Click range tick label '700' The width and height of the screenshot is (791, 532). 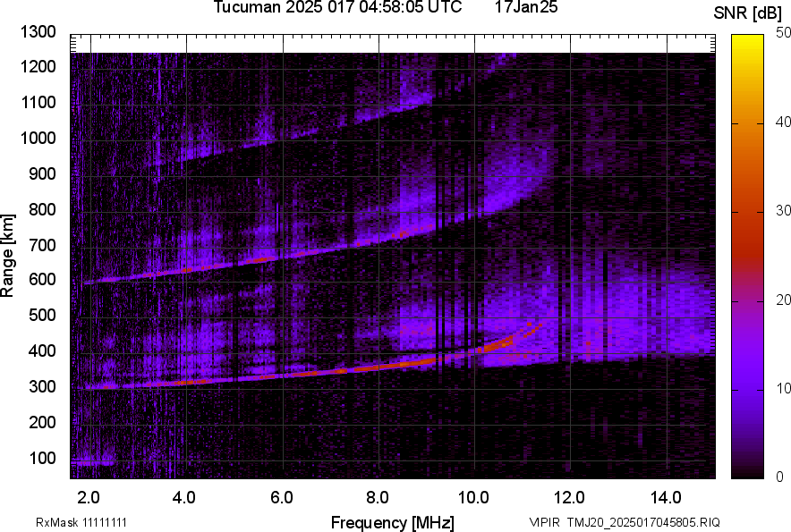pos(42,245)
